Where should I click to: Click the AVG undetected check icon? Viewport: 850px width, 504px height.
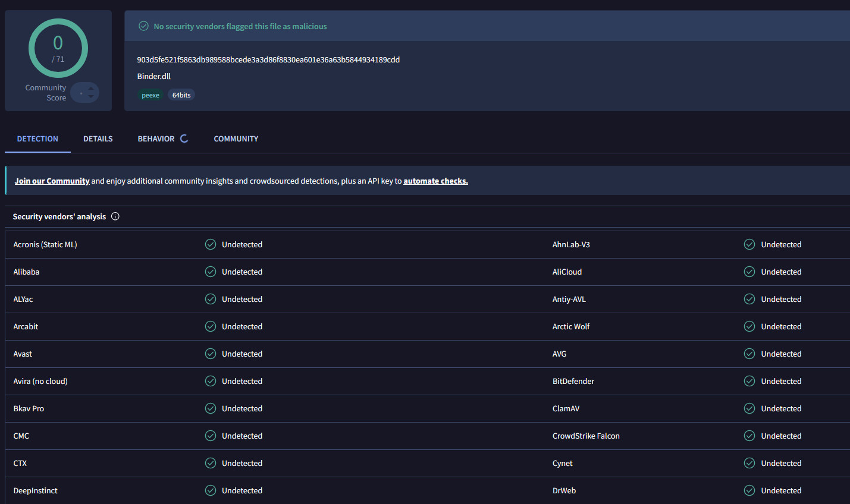[x=749, y=354]
